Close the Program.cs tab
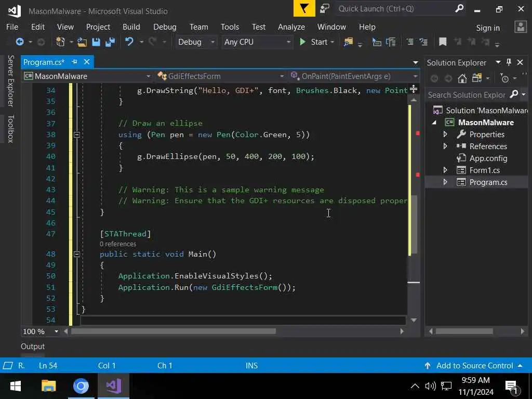Image resolution: width=532 pixels, height=399 pixels. point(87,62)
